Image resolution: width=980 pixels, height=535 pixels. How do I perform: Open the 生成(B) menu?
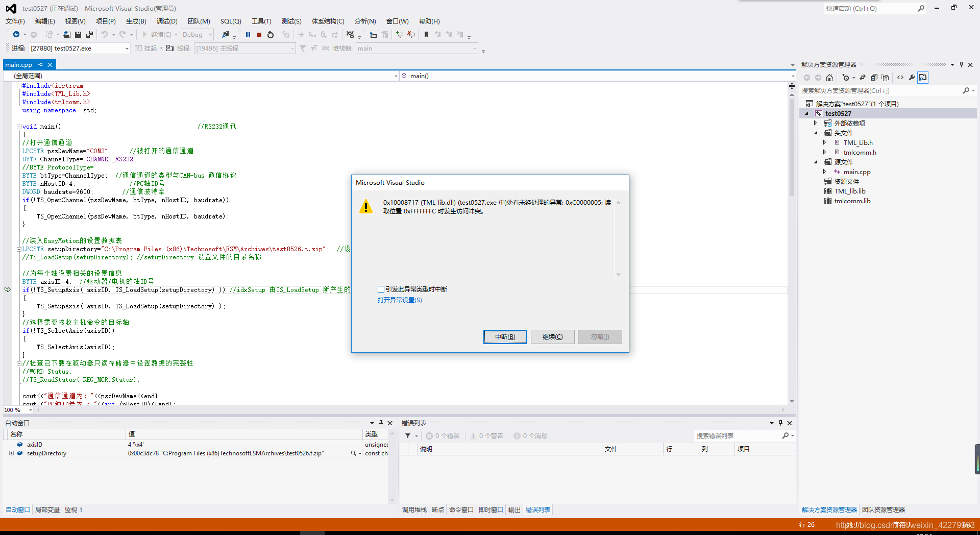pos(136,21)
